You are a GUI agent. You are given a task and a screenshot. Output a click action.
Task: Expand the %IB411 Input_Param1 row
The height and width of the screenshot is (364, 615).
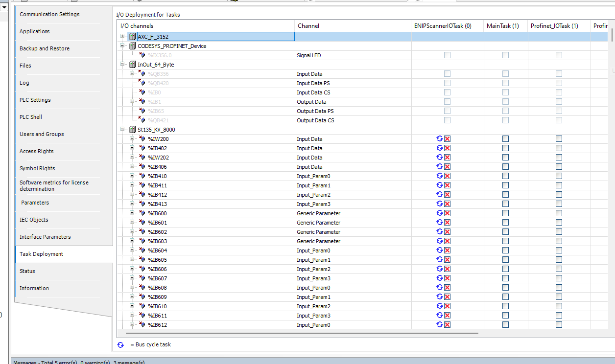(x=132, y=185)
